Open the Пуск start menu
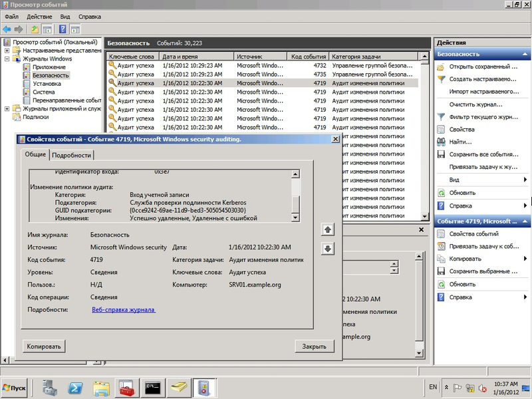The height and width of the screenshot is (399, 532). [14, 388]
